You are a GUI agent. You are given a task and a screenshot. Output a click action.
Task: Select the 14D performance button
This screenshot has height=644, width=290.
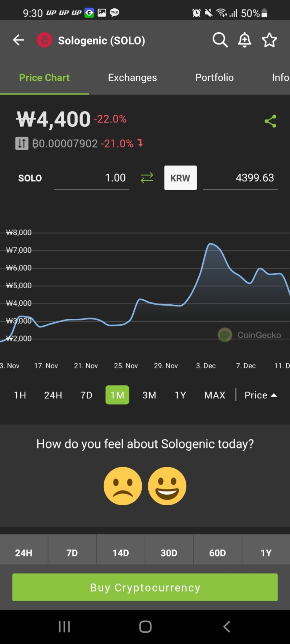pyautogui.click(x=121, y=553)
